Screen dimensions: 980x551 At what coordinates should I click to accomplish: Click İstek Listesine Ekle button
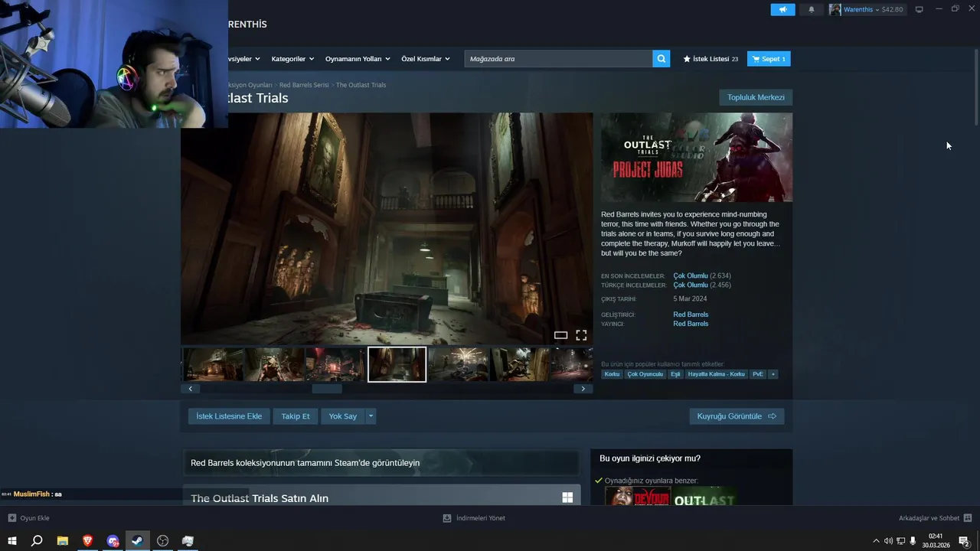click(x=229, y=416)
